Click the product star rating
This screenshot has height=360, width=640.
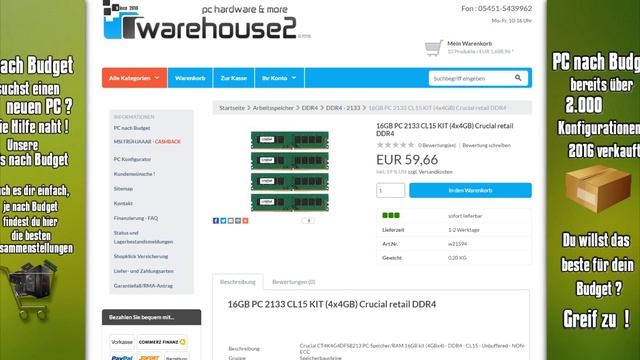coord(395,145)
